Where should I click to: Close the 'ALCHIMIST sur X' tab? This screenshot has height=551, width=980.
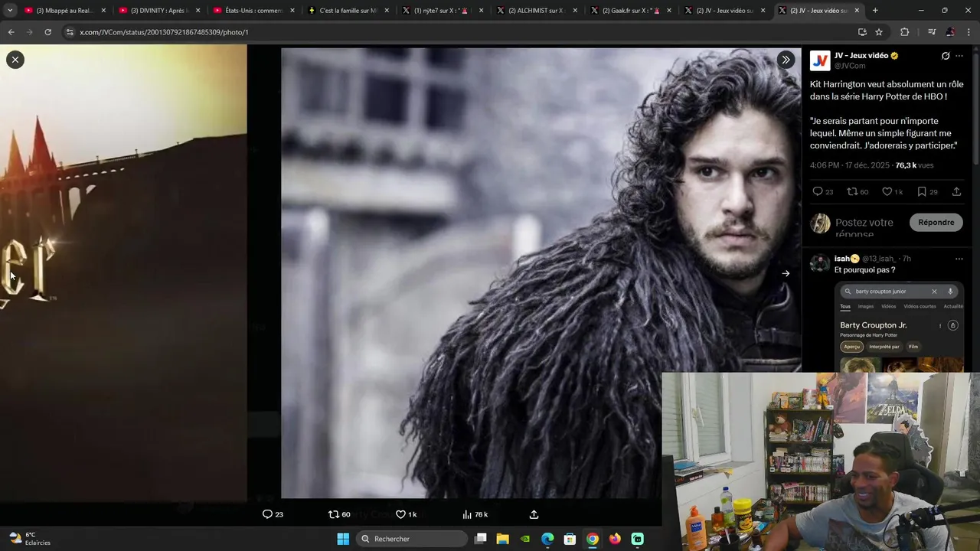pos(576,11)
